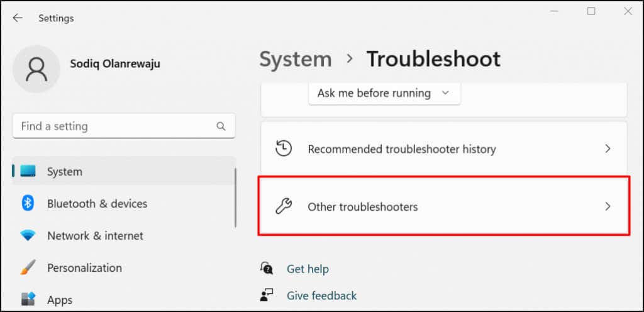Click the Sodiq Olanrewaju account name

click(115, 64)
